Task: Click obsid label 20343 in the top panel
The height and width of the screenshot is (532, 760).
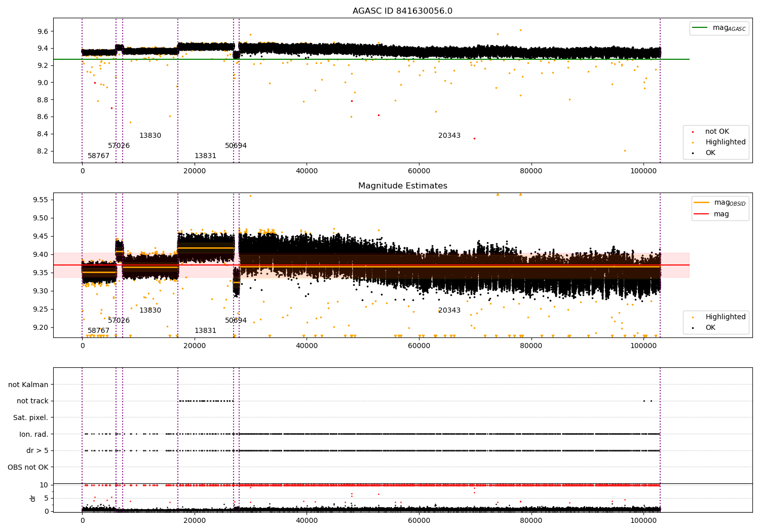Action: [x=449, y=136]
